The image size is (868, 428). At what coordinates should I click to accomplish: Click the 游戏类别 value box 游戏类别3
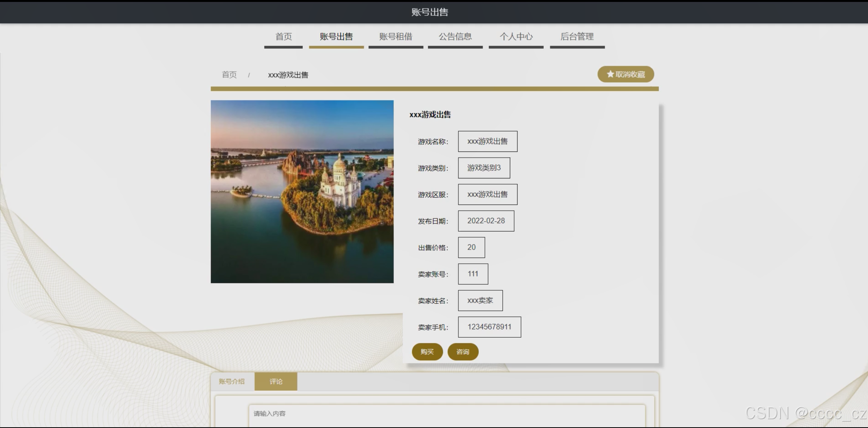pyautogui.click(x=484, y=168)
